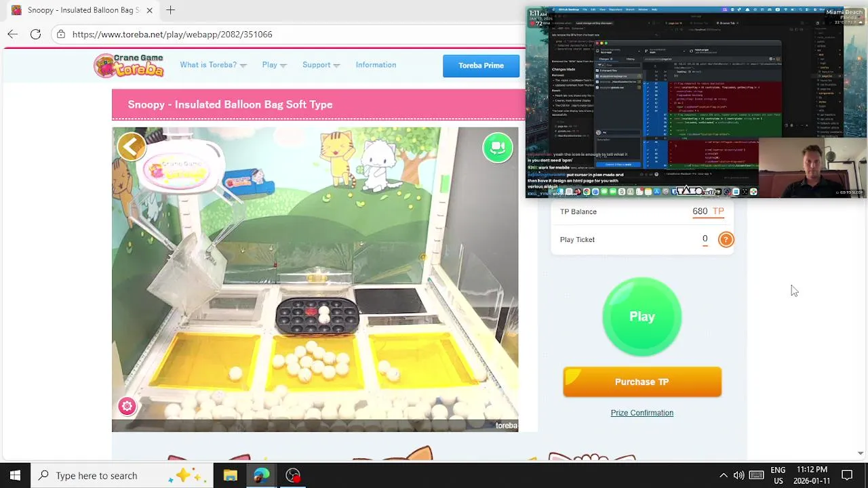
Task: Change the ENG US input language
Action: (x=778, y=475)
